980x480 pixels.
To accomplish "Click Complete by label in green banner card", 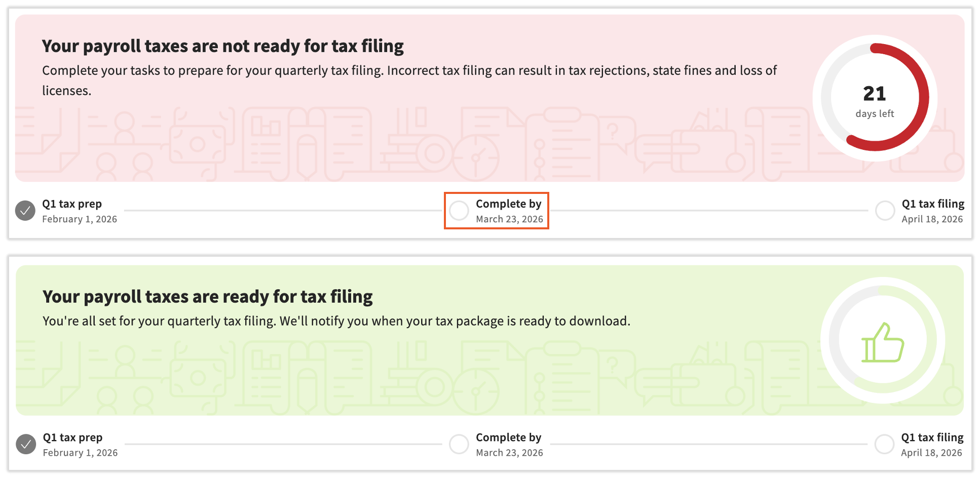I will pos(508,437).
